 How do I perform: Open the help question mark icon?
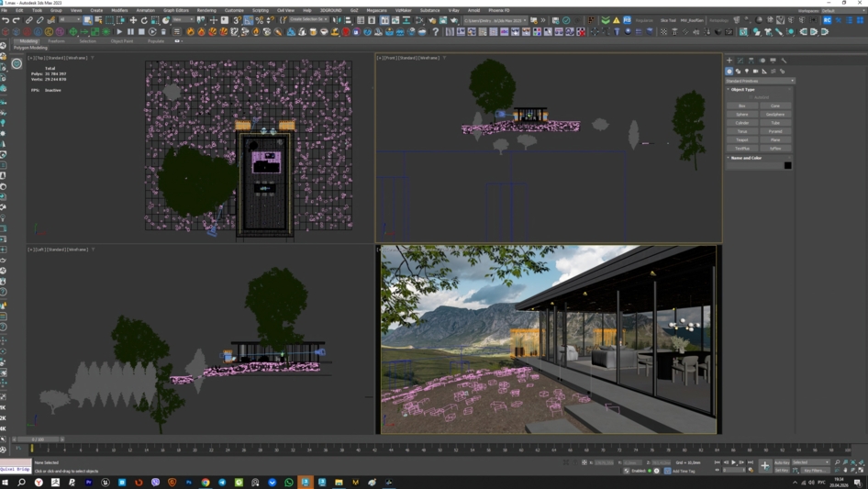[436, 32]
